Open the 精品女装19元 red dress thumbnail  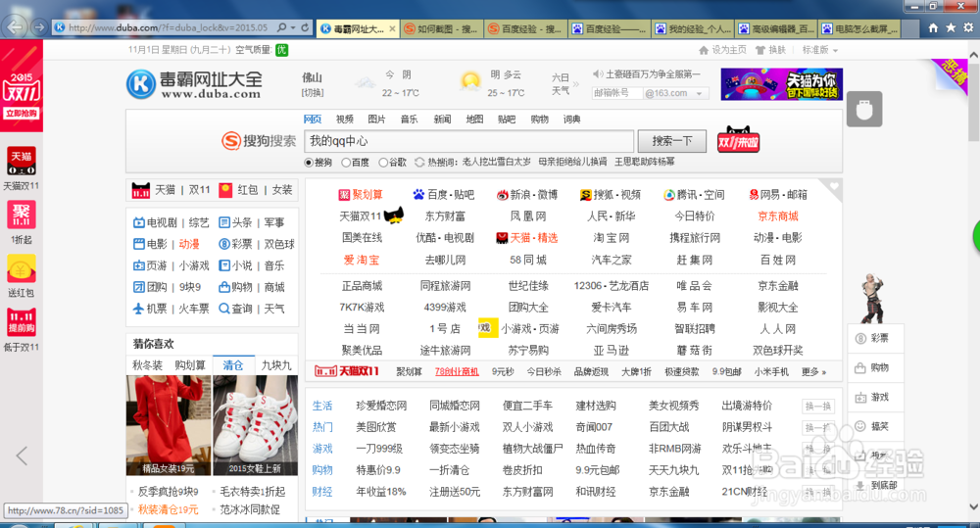[169, 425]
